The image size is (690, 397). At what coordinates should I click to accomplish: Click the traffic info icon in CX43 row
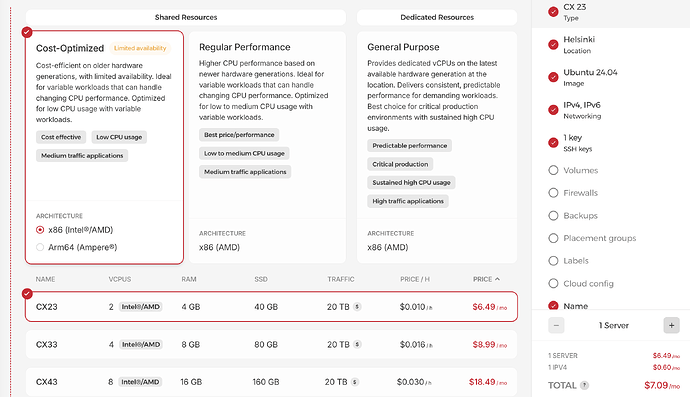point(355,382)
